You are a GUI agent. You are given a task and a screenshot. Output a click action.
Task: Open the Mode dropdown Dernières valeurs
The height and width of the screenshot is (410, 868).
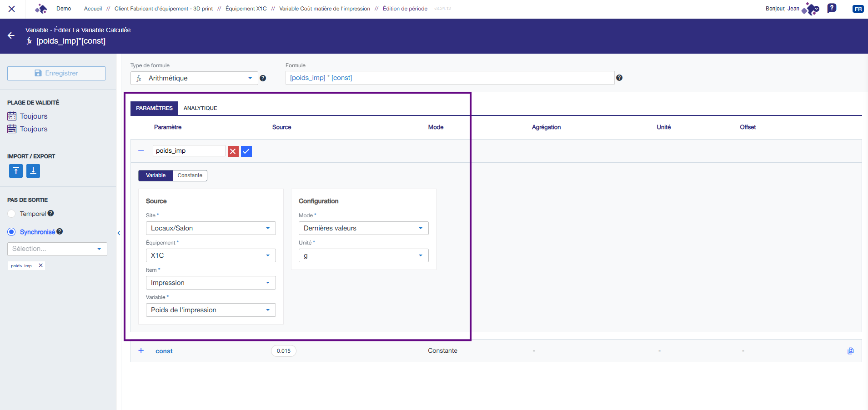tap(364, 228)
